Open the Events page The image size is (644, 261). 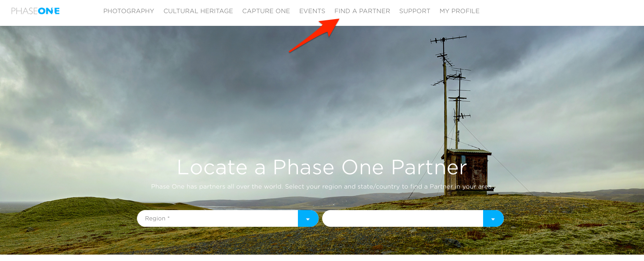coord(312,11)
